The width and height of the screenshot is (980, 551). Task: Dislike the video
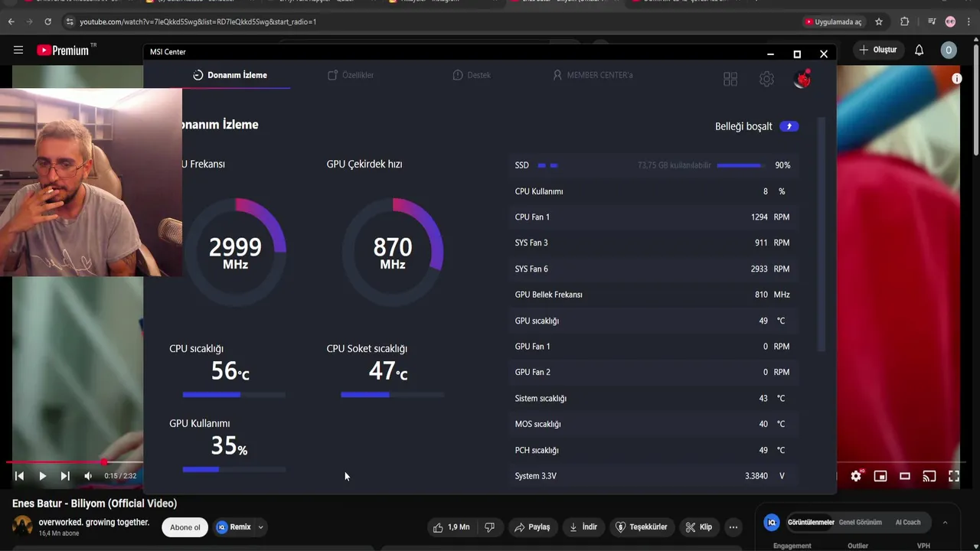[490, 527]
